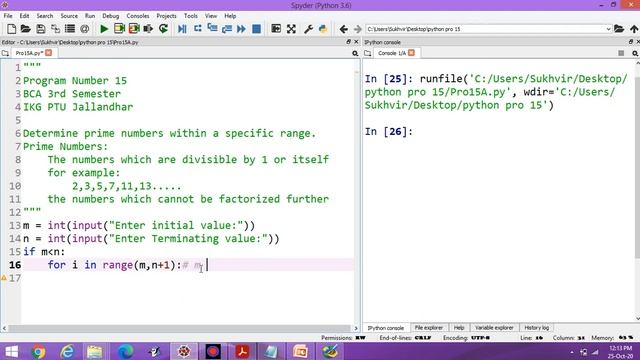This screenshot has width=640, height=360.
Task: Browse editor tabs folder icon
Action: pyautogui.click(x=5, y=53)
